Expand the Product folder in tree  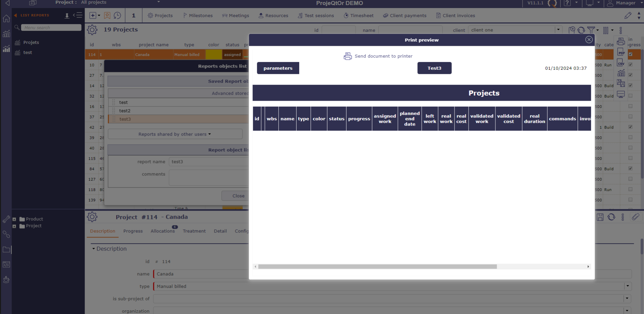pos(14,219)
